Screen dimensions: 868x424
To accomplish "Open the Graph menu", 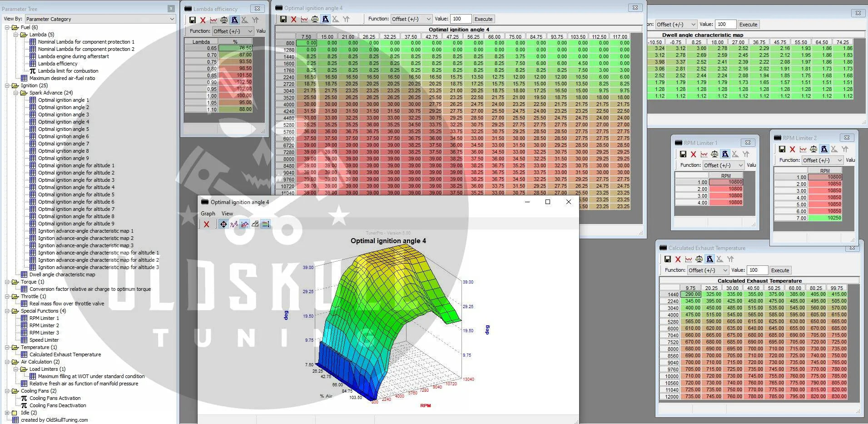I will 208,214.
